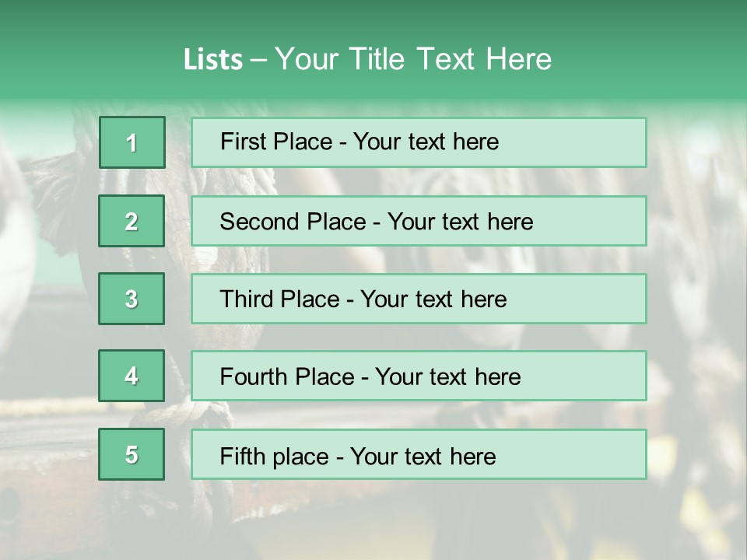
Task: Click the number 3 box
Action: 132,299
